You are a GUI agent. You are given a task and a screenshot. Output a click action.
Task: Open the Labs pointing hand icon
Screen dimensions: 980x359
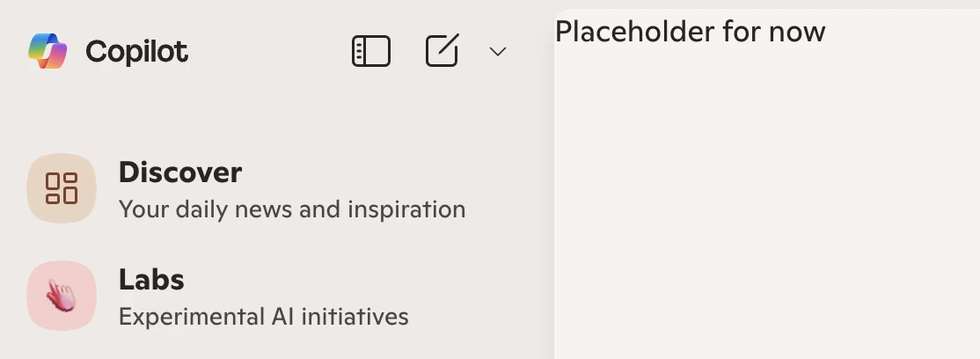click(62, 295)
